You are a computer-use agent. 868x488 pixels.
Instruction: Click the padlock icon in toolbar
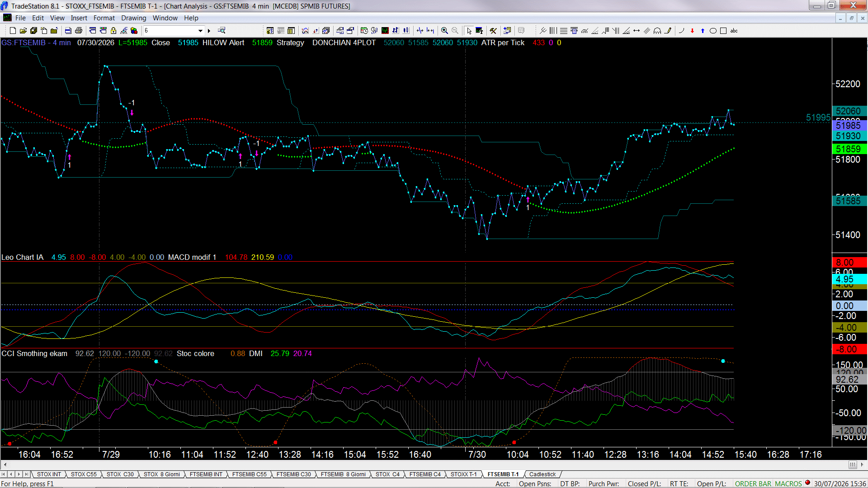point(113,31)
